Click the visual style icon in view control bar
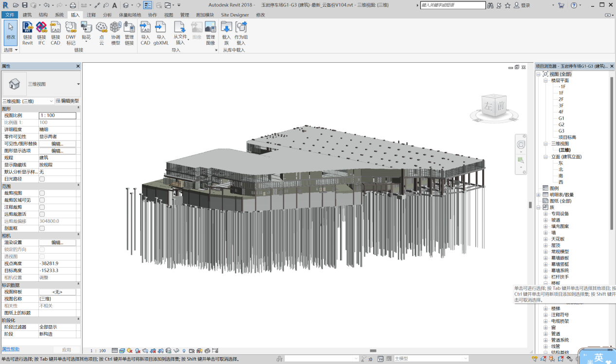 122,350
